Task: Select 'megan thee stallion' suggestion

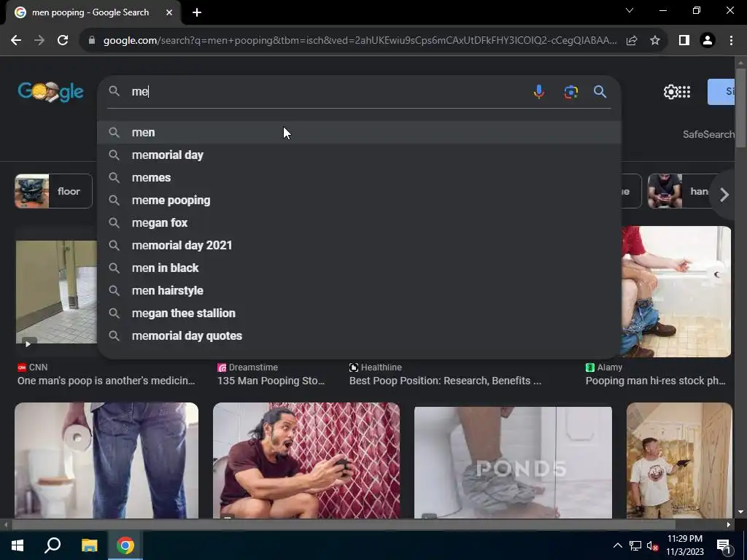Action: pos(359,314)
